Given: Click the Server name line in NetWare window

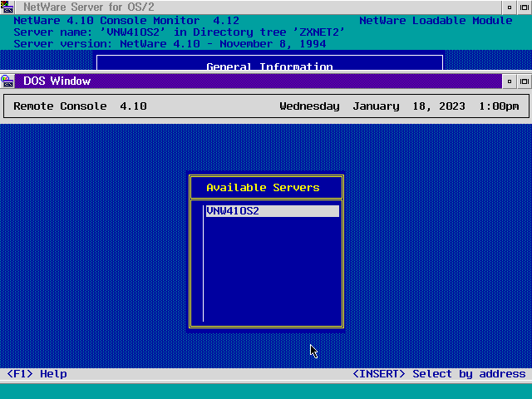Looking at the screenshot, I should 180,32.
